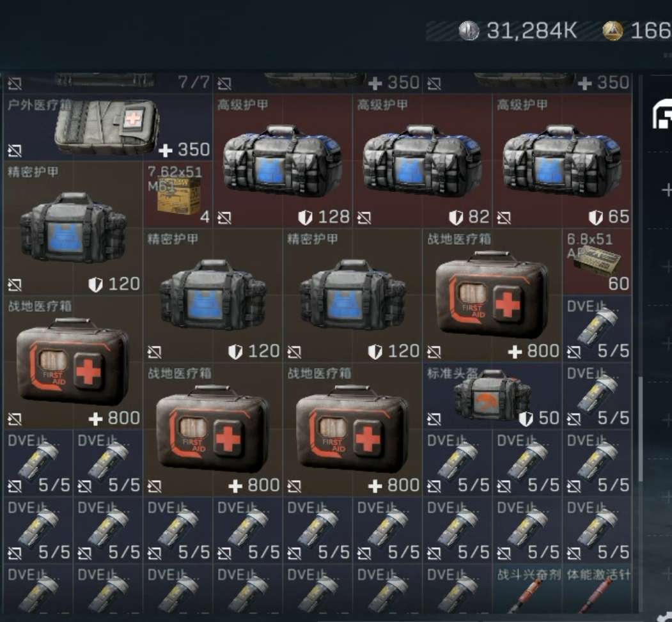Click the unbound tag on 标准头盔
The width and height of the screenshot is (672, 622).
click(x=434, y=419)
